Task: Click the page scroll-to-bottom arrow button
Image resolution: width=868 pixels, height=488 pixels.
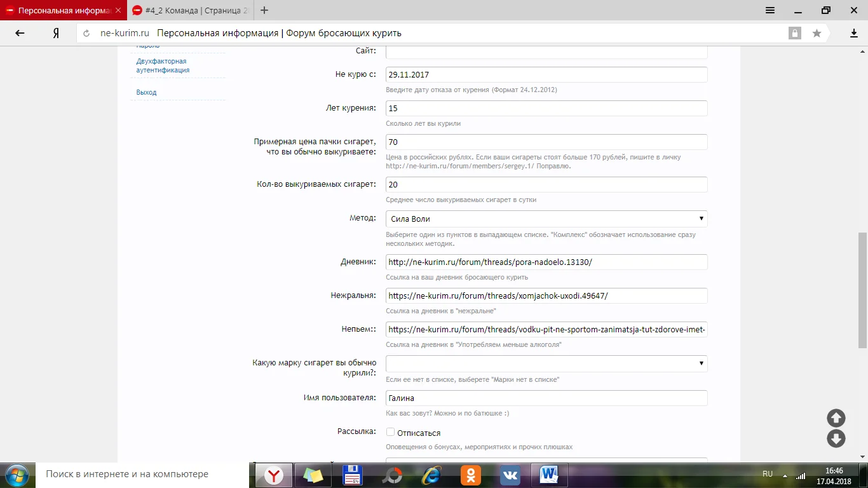Action: click(836, 438)
